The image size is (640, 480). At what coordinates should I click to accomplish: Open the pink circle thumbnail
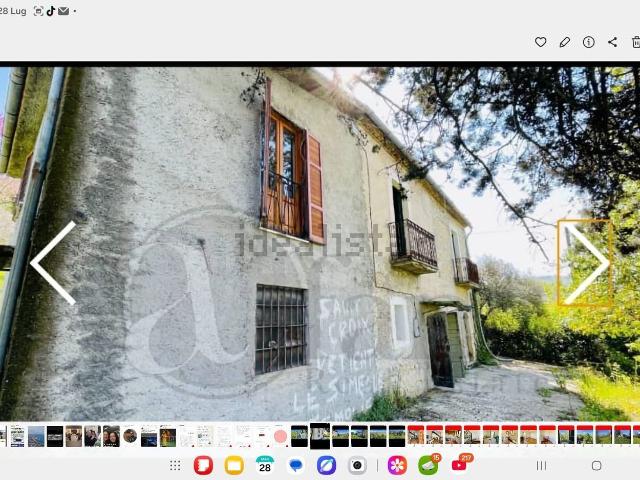(280, 436)
